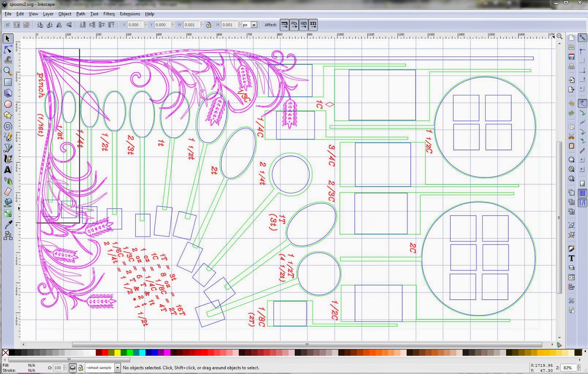Toggle scale stroke width affect button
This screenshot has width=588, height=374.
click(284, 25)
